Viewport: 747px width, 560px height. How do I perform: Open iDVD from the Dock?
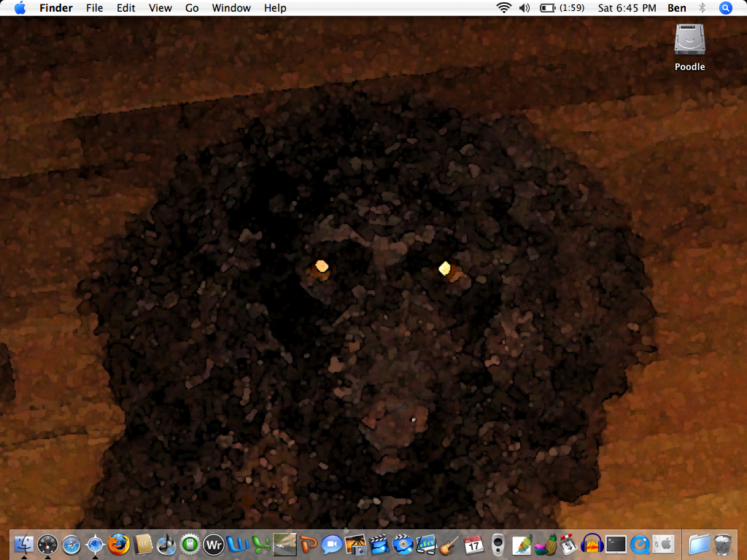(x=403, y=544)
